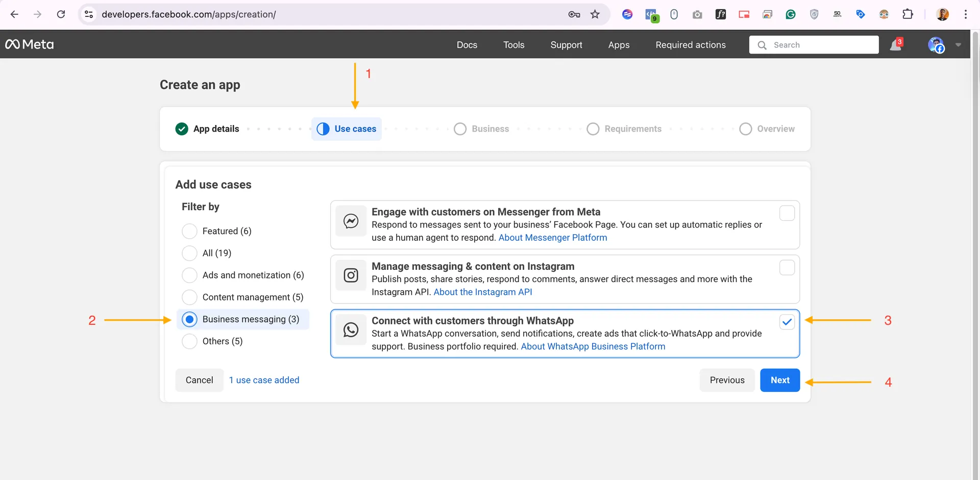Go to the Business step
This screenshot has height=480, width=980.
pyautogui.click(x=481, y=129)
